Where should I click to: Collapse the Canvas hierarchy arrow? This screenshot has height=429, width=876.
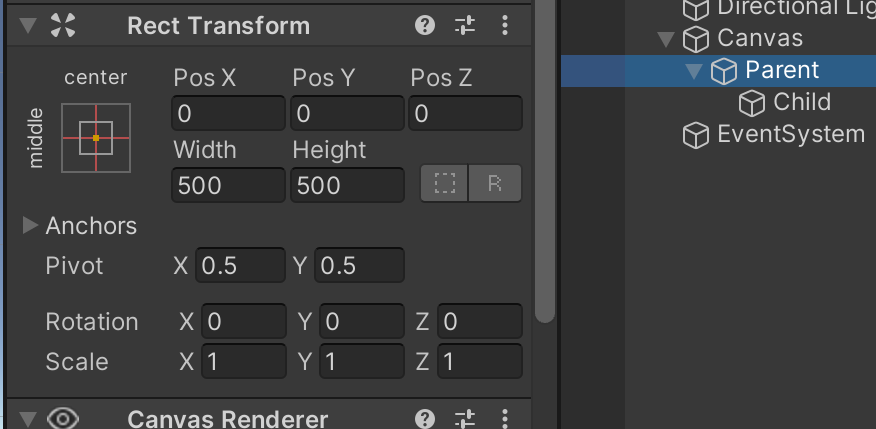tap(666, 39)
